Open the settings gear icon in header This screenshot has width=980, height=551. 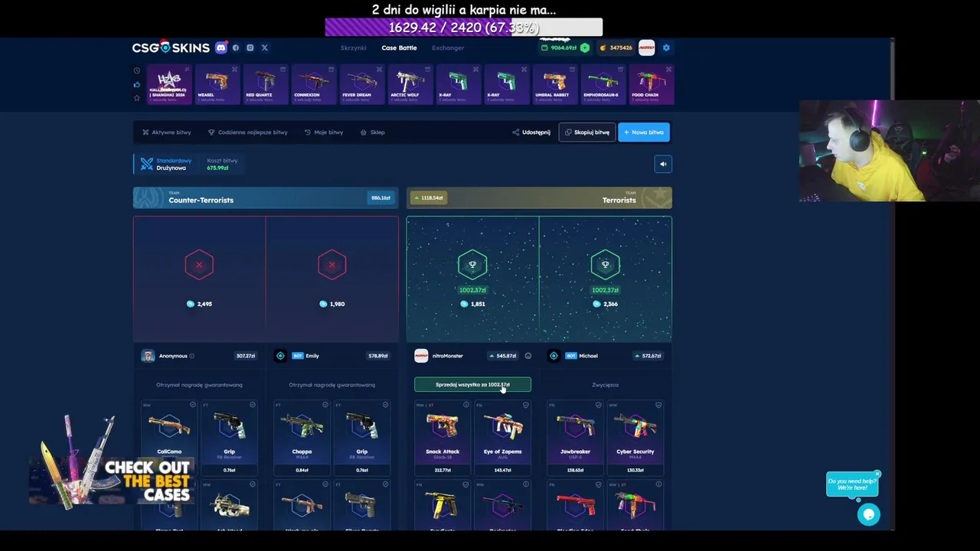[x=666, y=47]
